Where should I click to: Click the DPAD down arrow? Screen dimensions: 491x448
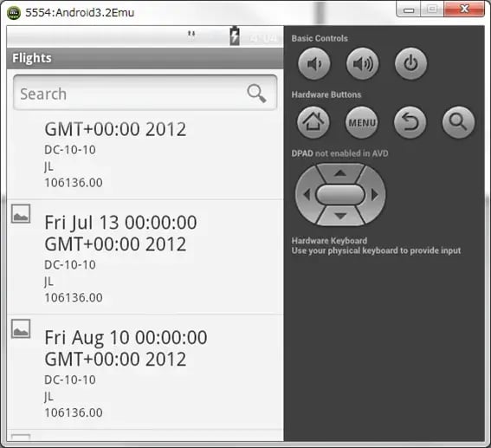340,216
